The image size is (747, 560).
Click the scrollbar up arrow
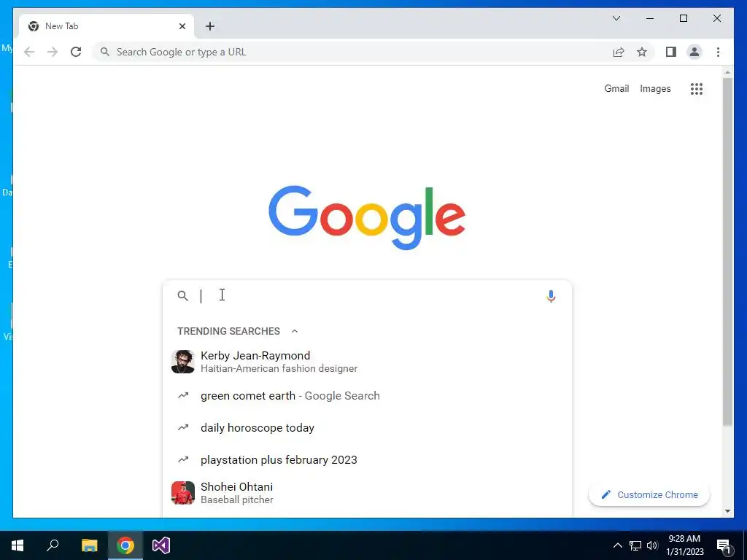[727, 73]
